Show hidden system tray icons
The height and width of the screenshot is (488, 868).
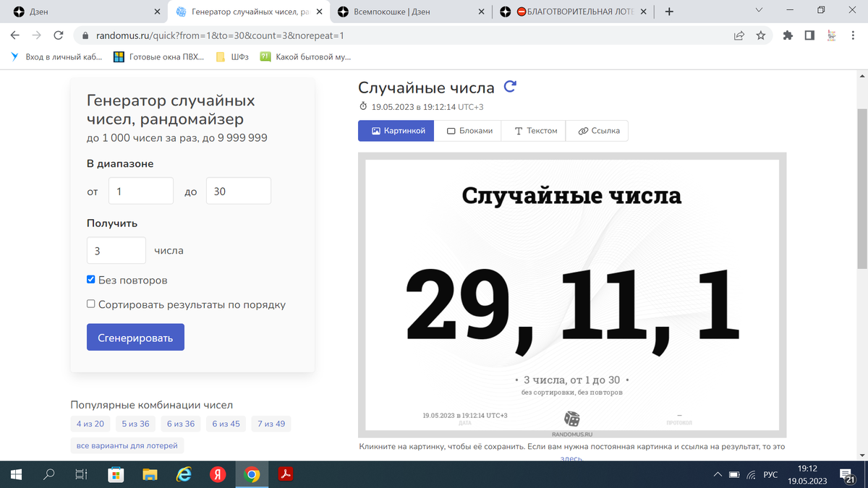718,474
